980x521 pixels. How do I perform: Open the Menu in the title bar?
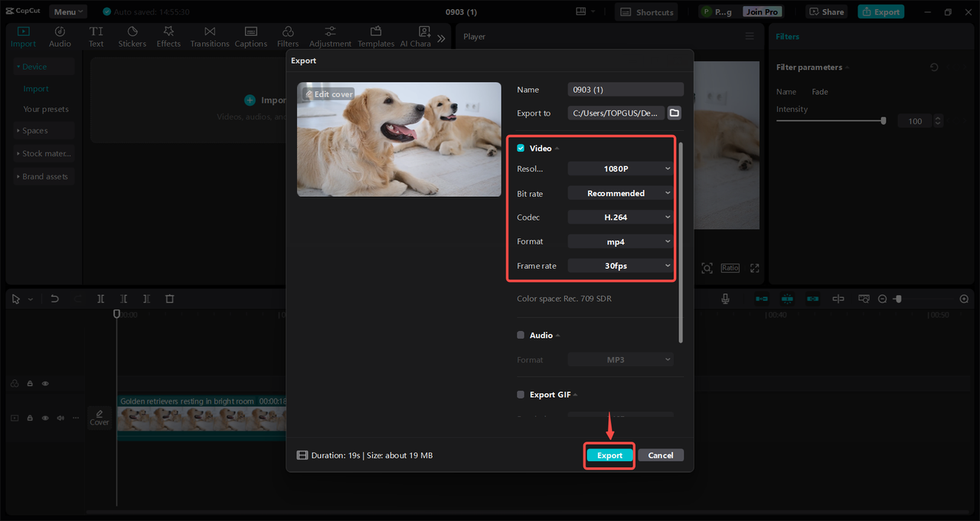click(68, 11)
